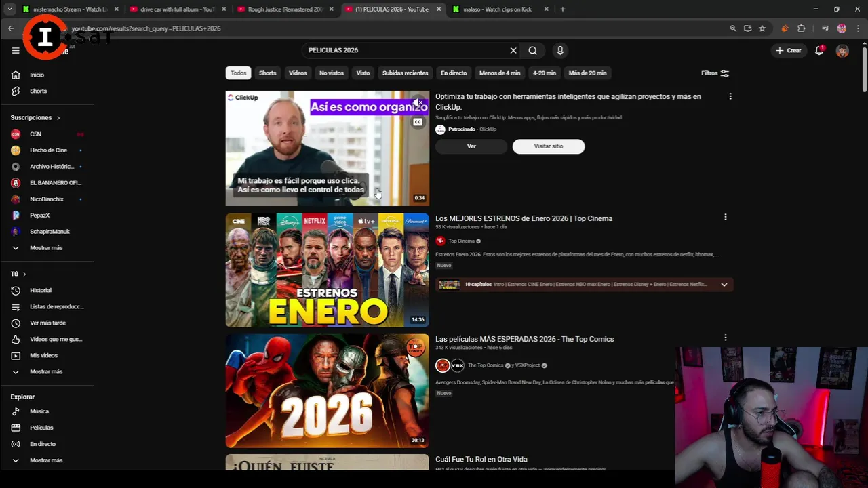Start voice search with microphone icon
This screenshot has height=488, width=868.
[560, 50]
